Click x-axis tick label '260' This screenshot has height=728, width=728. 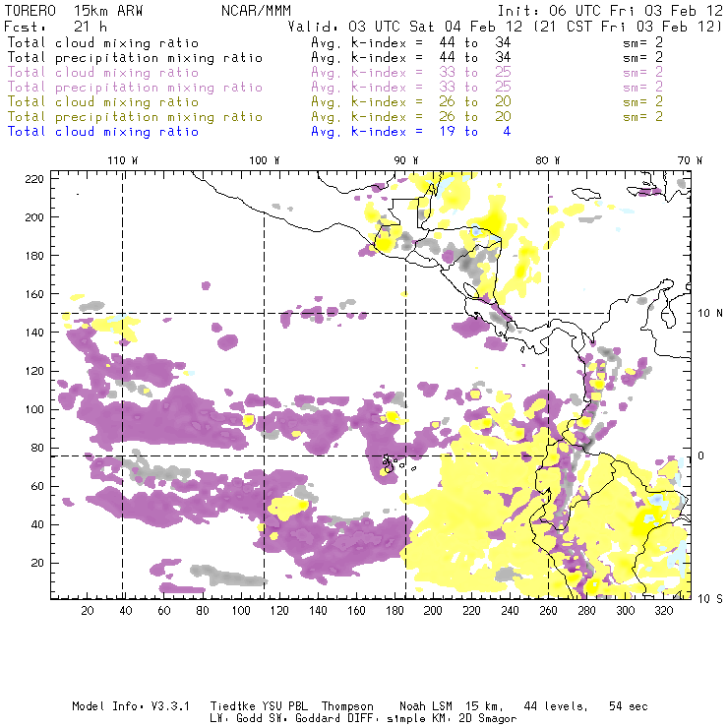pyautogui.click(x=548, y=611)
